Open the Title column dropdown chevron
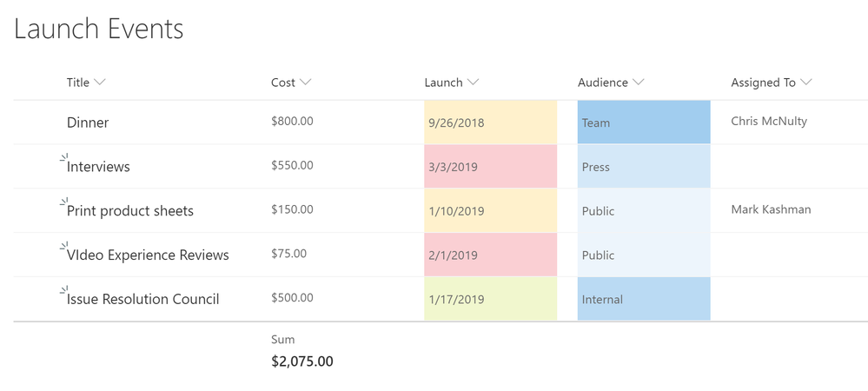This screenshot has width=868, height=391. [x=100, y=83]
